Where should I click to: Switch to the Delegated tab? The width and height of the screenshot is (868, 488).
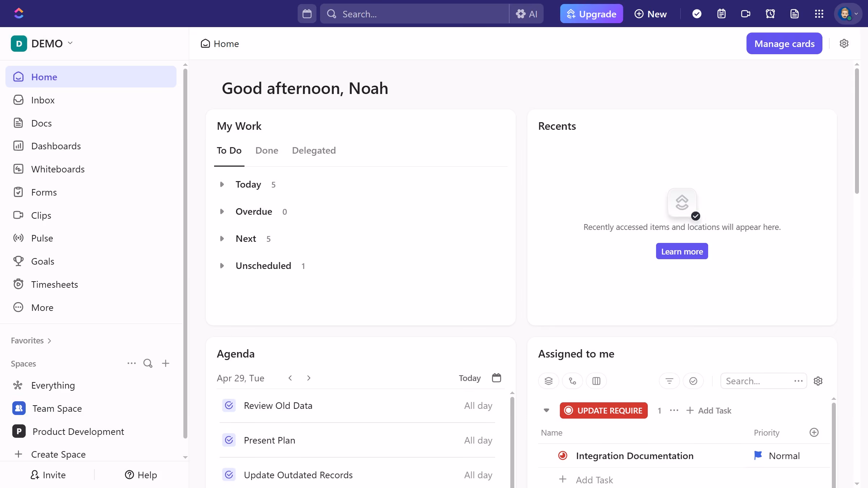(x=314, y=150)
